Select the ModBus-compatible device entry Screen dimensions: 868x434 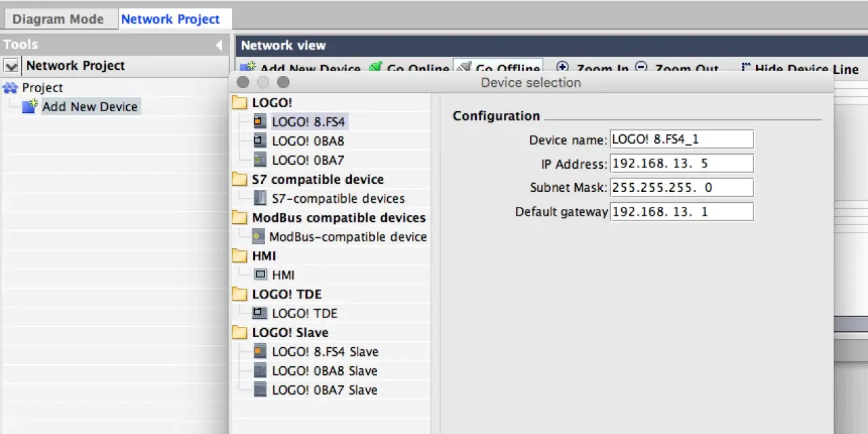point(348,237)
